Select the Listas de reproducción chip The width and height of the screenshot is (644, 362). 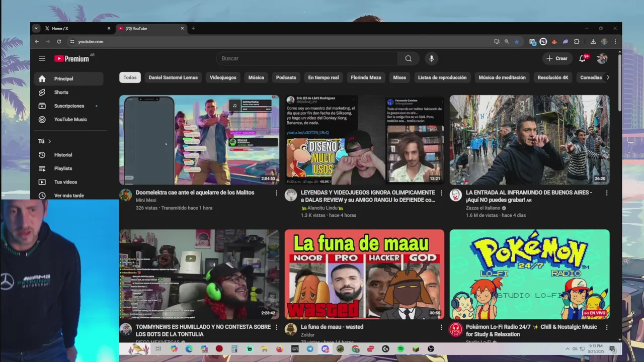pos(442,77)
